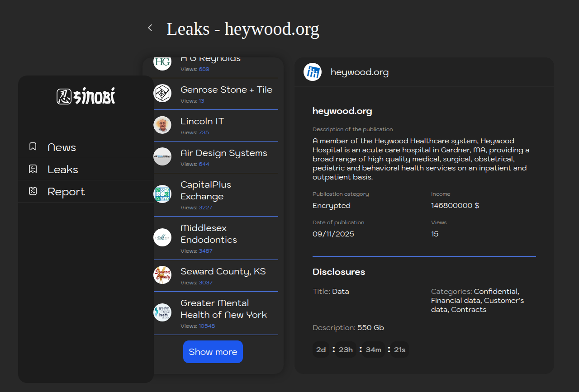
Task: Select the Leaks menu item
Action: 63,170
